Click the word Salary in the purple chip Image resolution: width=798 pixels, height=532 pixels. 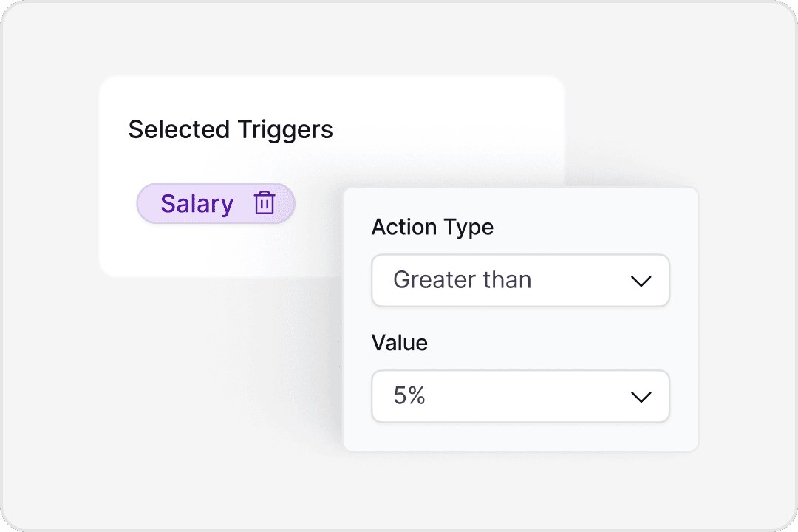(197, 204)
